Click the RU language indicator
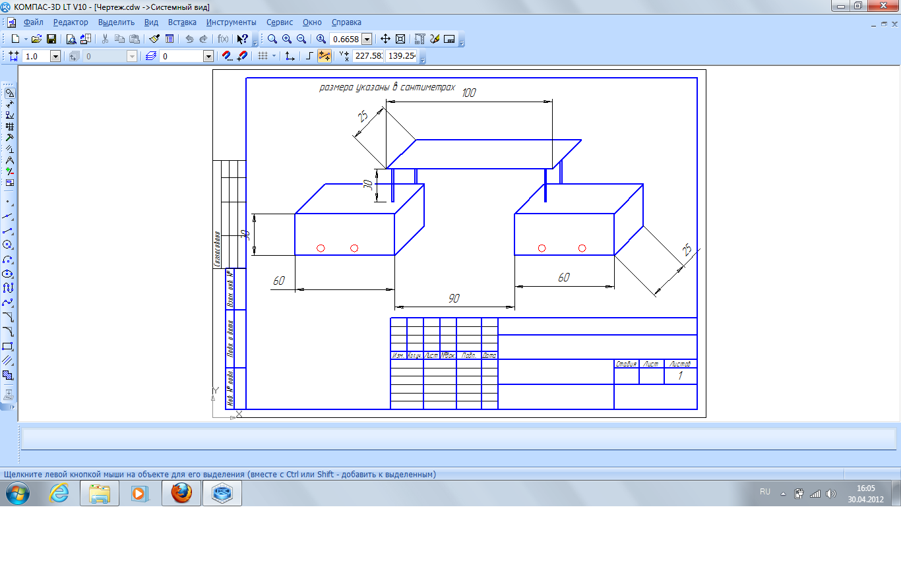The height and width of the screenshot is (588, 901). pyautogui.click(x=765, y=492)
